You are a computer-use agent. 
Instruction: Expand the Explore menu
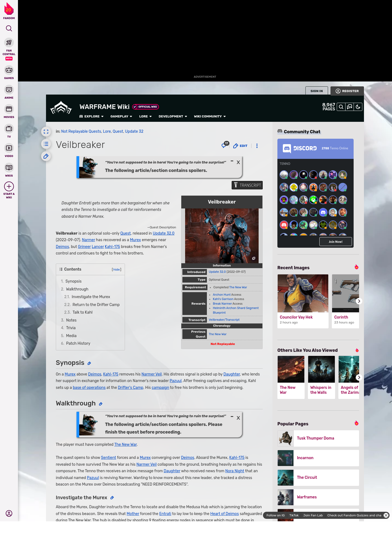pos(91,116)
